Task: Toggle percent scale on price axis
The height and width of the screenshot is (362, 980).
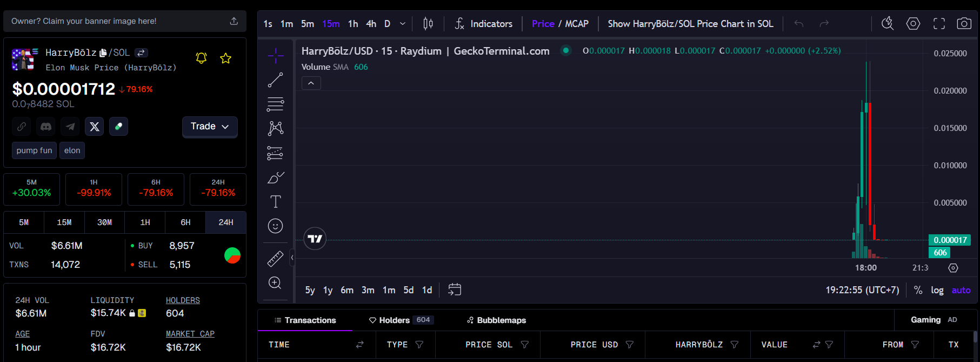Action: pyautogui.click(x=918, y=291)
